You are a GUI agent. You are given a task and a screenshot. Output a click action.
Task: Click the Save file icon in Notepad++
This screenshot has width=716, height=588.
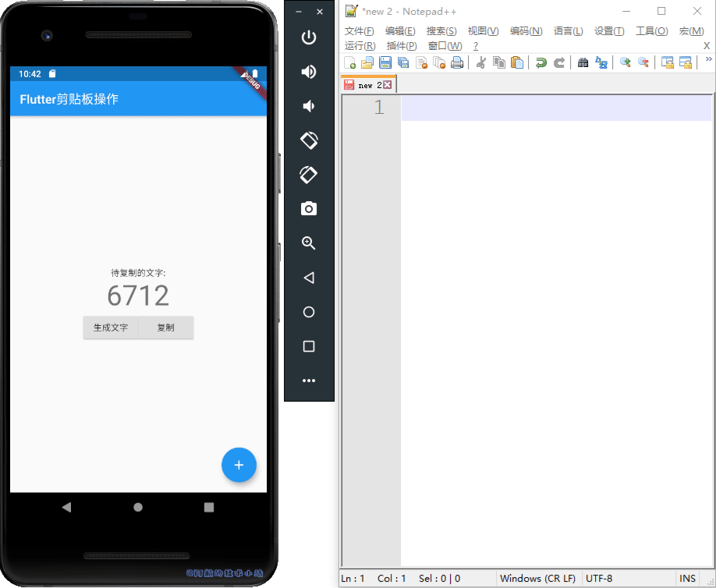click(385, 63)
